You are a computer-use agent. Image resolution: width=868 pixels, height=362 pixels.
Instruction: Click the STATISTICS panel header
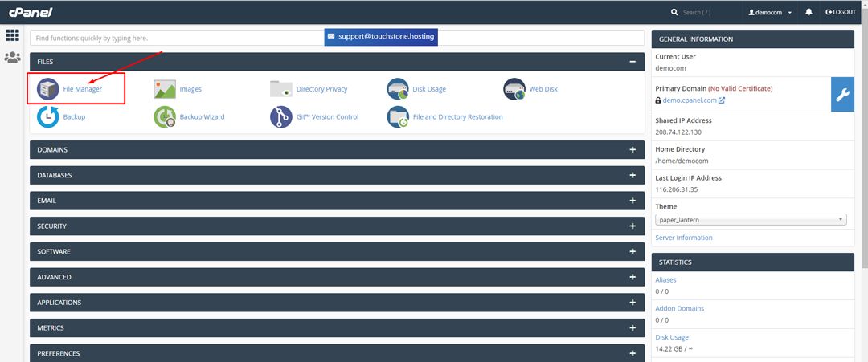coord(753,262)
